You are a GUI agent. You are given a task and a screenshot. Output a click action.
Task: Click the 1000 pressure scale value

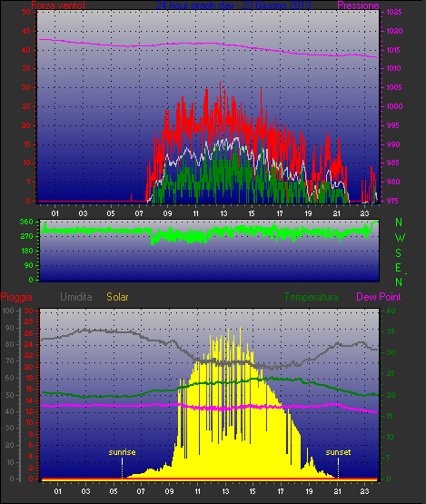click(394, 106)
